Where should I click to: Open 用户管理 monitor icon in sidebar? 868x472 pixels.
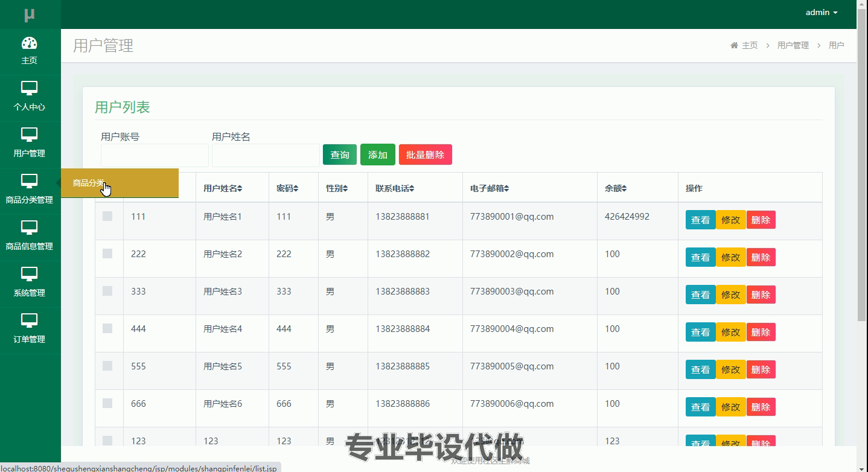click(29, 135)
